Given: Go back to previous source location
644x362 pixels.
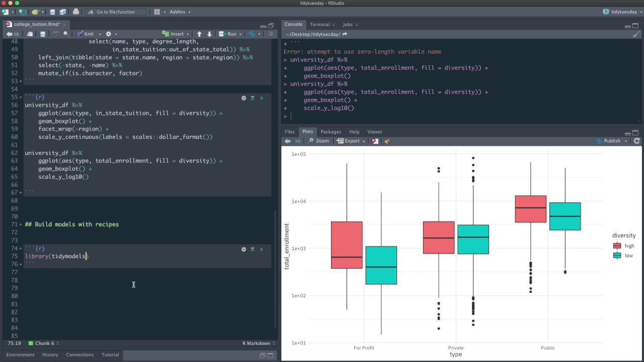Looking at the screenshot, I should click(x=9, y=34).
